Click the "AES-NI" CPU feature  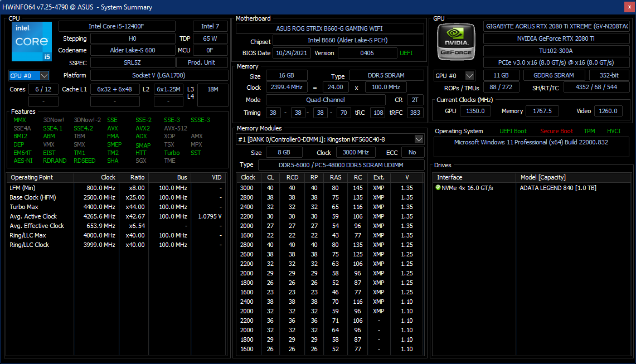23,161
